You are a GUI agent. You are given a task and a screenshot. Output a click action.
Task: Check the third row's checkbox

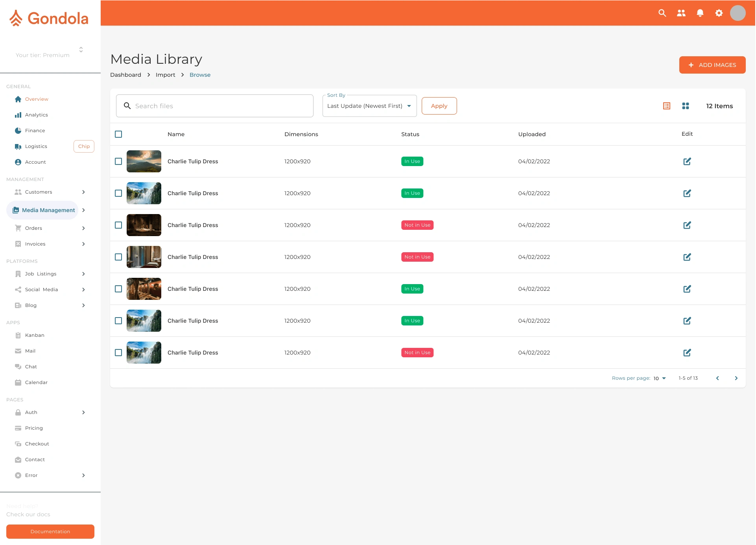[x=118, y=225]
